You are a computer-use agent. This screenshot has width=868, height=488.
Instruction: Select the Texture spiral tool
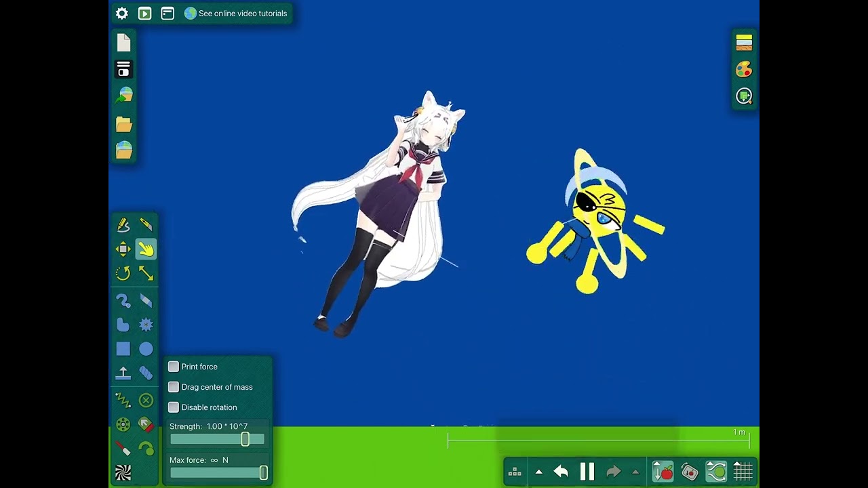[x=123, y=472]
